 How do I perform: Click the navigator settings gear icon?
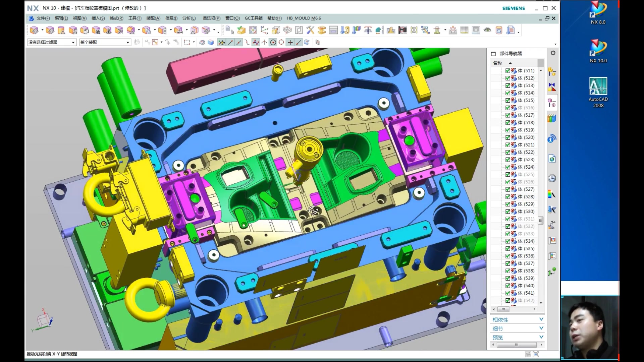[553, 53]
